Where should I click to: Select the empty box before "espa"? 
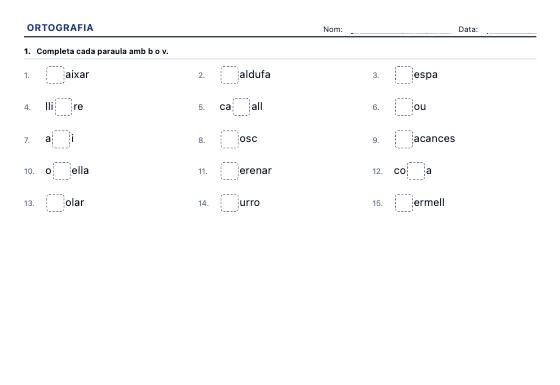(x=404, y=75)
